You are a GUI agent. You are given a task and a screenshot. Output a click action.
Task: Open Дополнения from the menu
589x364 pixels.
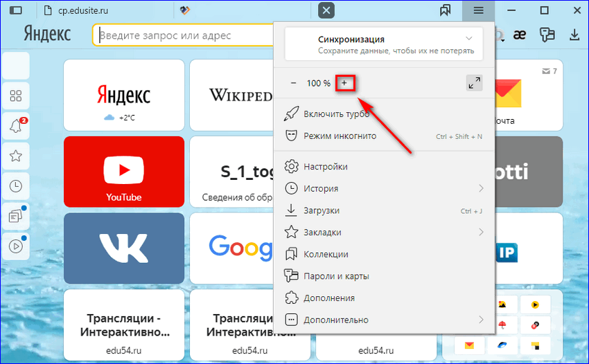[383, 298]
